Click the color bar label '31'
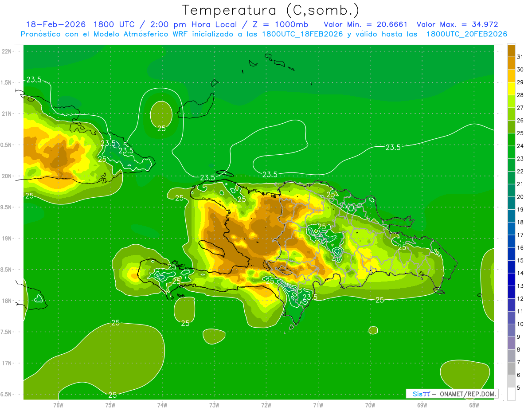 [x=520, y=57]
